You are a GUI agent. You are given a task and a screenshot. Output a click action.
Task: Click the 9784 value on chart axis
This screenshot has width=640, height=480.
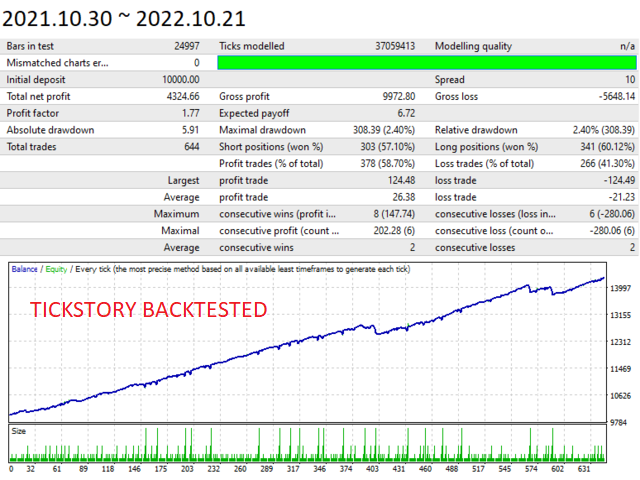point(618,422)
